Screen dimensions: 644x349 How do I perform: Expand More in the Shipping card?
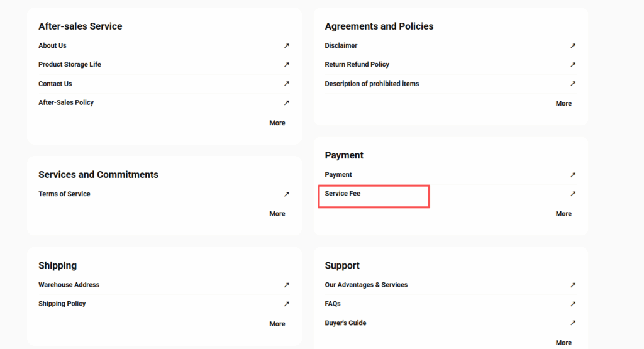(x=277, y=324)
